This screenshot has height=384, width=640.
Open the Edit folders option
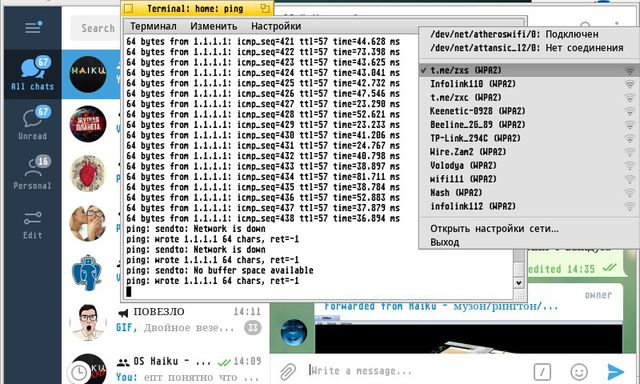33,224
